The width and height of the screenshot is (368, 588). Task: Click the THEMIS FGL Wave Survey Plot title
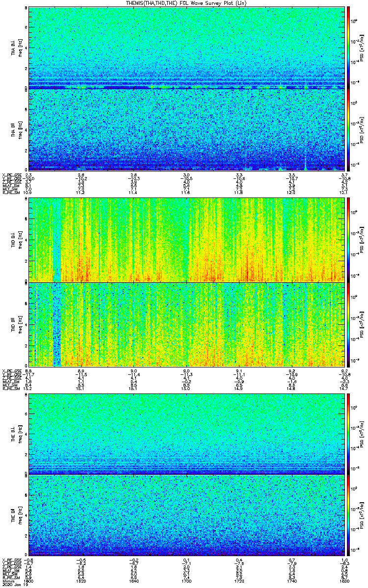pyautogui.click(x=186, y=3)
